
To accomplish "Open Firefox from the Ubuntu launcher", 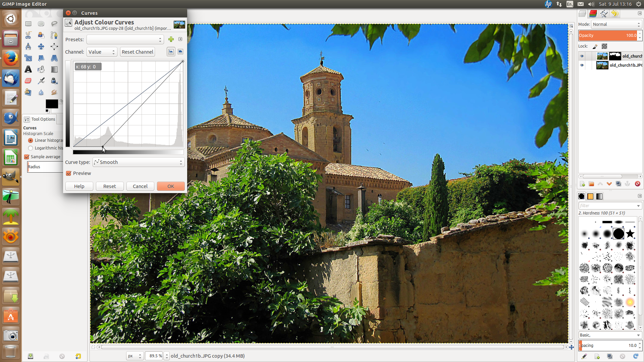I will coord(11,59).
